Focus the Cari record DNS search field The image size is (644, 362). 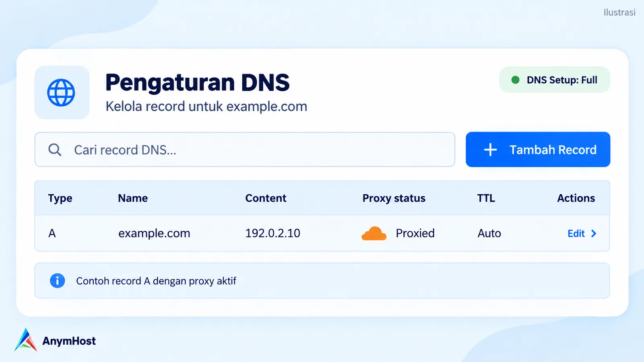coord(245,149)
